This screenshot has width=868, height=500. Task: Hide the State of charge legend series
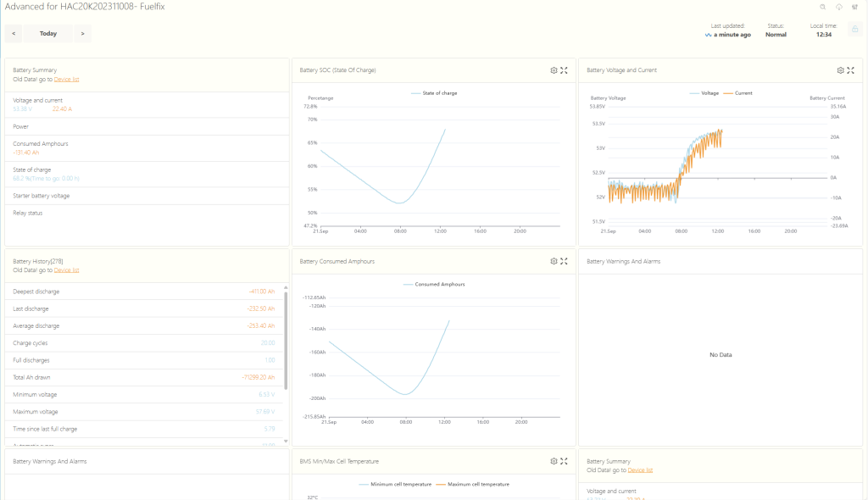click(435, 93)
